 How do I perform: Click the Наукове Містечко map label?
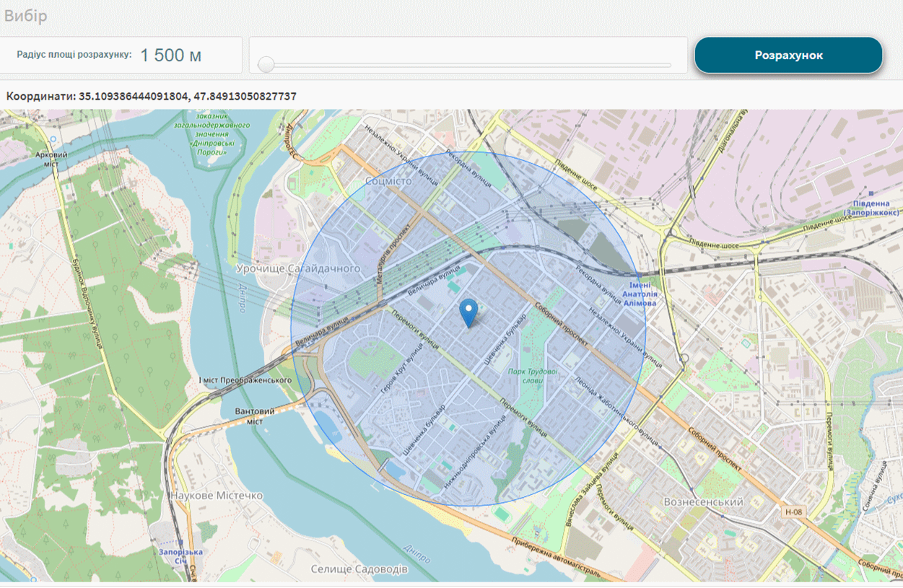tap(217, 496)
